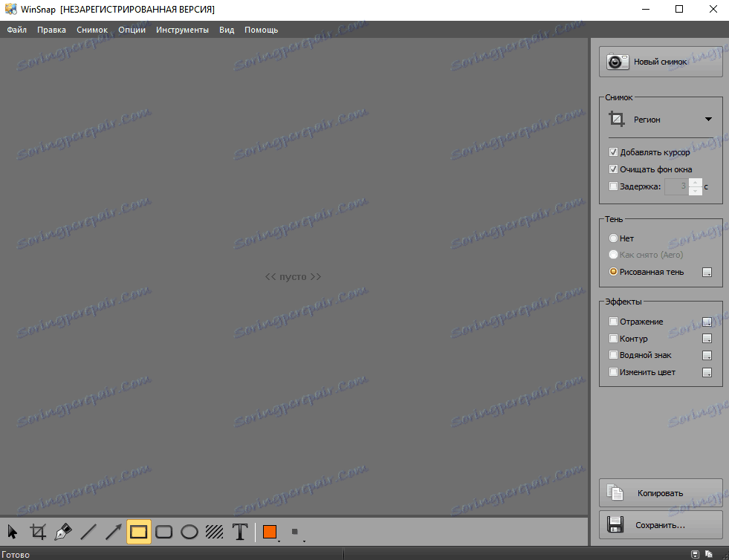
Task: Open Контур settings button
Action: point(707,339)
